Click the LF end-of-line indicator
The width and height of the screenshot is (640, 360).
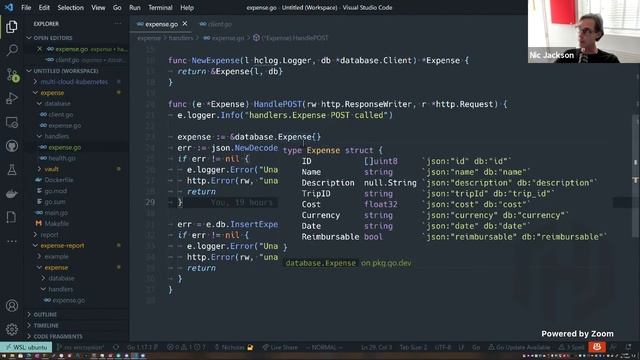pos(461,347)
